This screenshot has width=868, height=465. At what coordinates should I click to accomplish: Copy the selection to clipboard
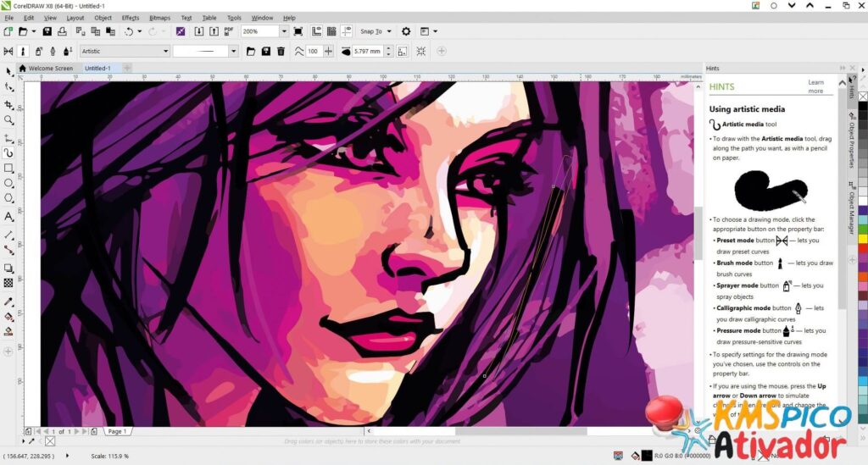click(x=95, y=31)
